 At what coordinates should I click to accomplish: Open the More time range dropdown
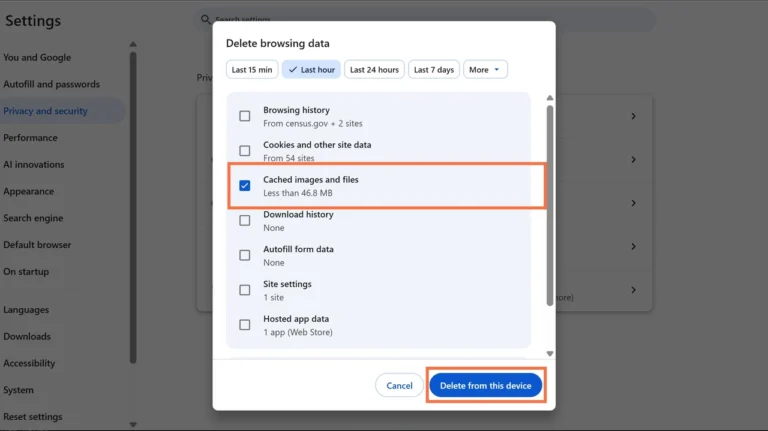485,70
